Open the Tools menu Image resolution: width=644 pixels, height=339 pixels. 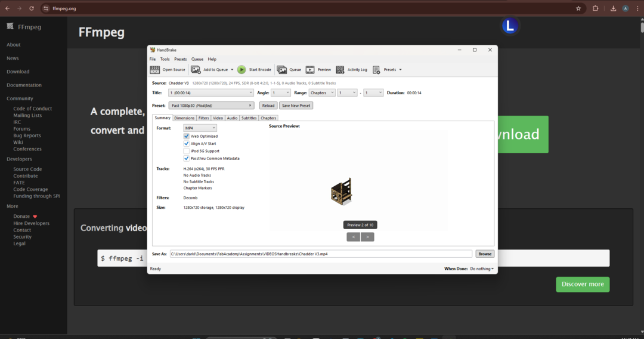[x=165, y=59]
